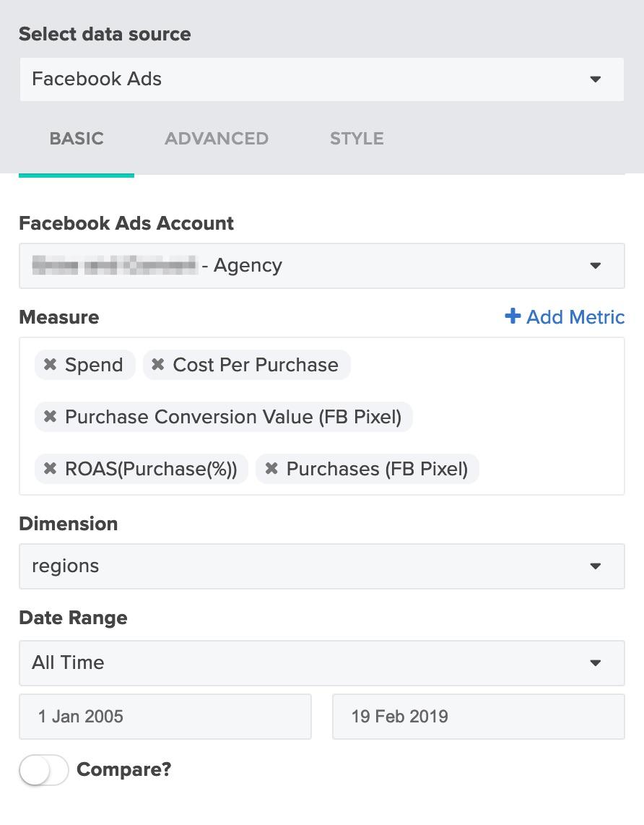Viewport: 644px width, 825px height.
Task: Switch to the ADVANCED tab
Action: (217, 139)
